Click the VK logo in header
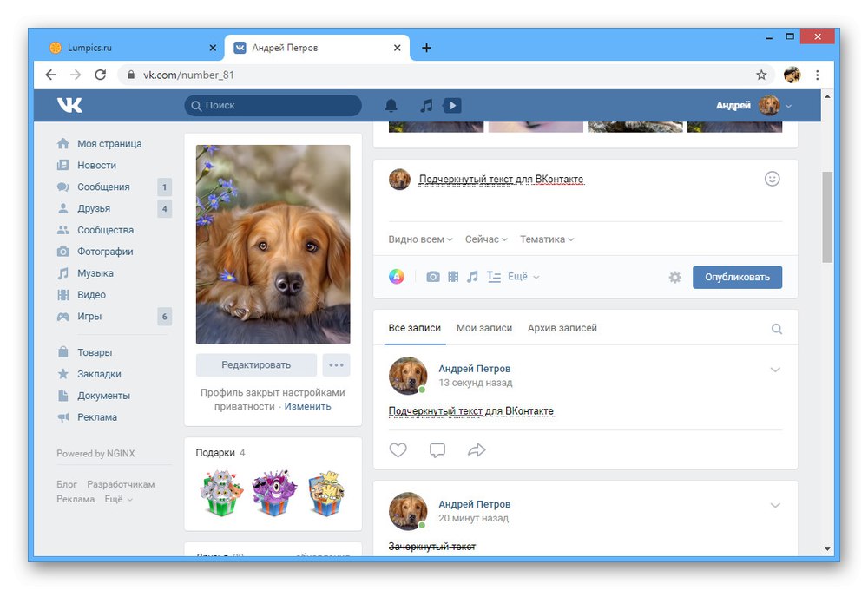Viewport: 868px width, 590px height. coord(69,105)
